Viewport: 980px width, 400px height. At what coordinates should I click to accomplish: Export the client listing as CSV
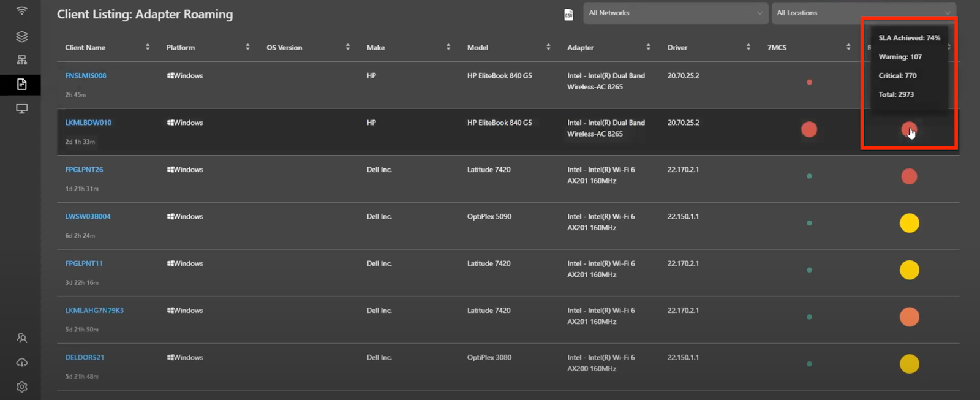tap(568, 14)
